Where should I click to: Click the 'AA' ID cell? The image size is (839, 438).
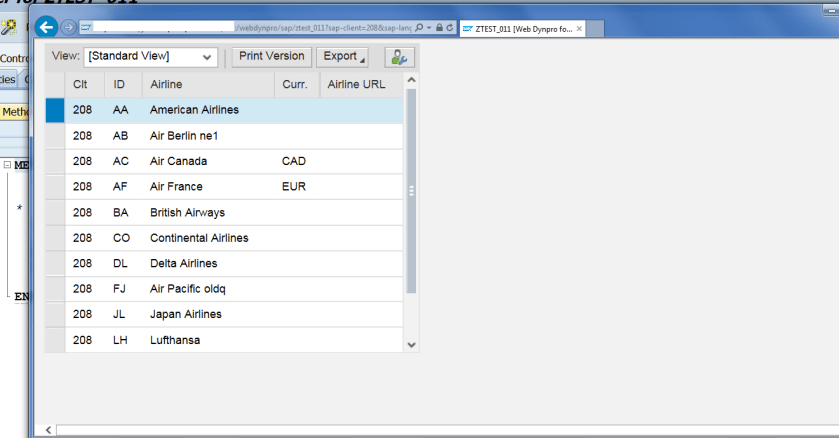click(x=124, y=110)
